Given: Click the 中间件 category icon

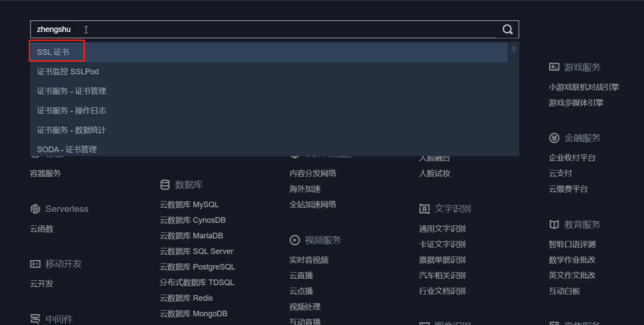Looking at the screenshot, I should (x=35, y=319).
